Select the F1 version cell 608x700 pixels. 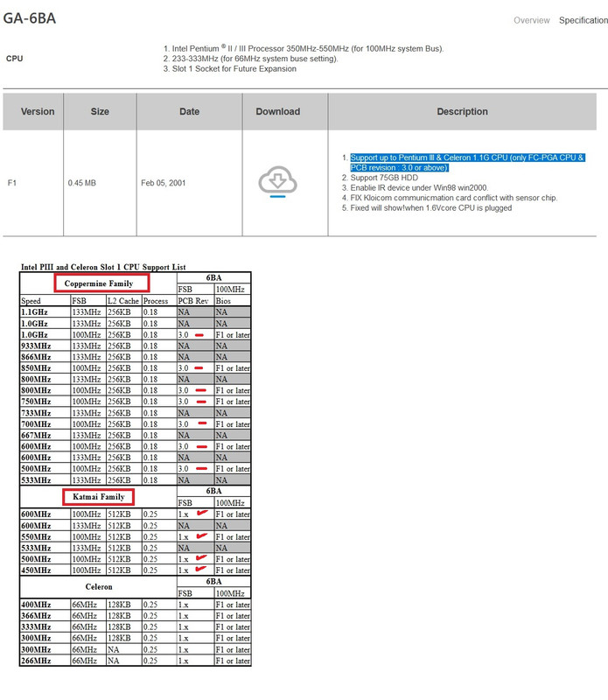12,183
